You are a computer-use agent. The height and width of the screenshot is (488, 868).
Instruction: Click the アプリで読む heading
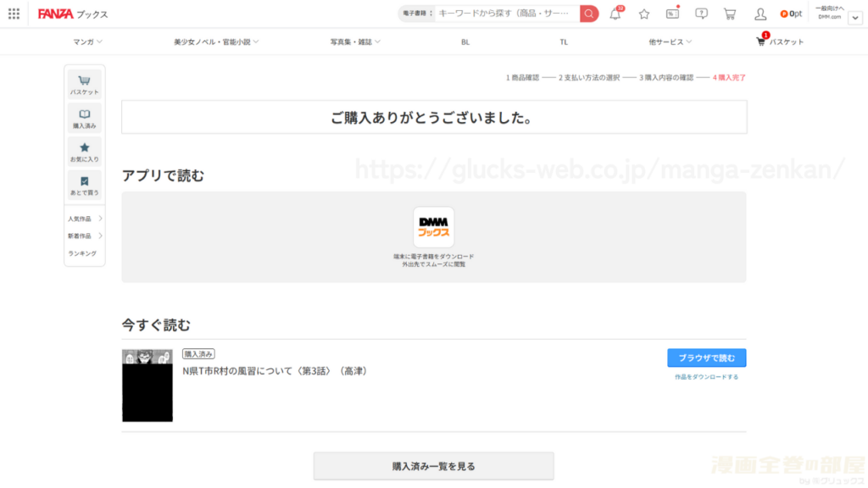[x=163, y=175]
